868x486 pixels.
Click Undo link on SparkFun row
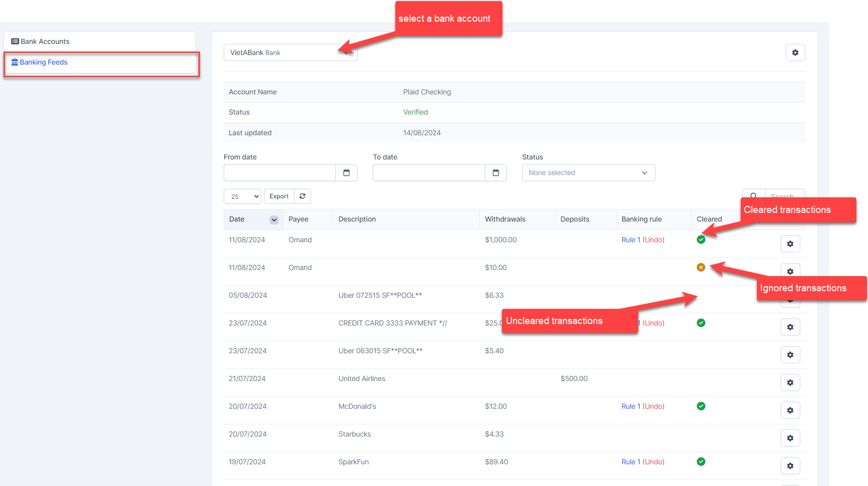(653, 462)
